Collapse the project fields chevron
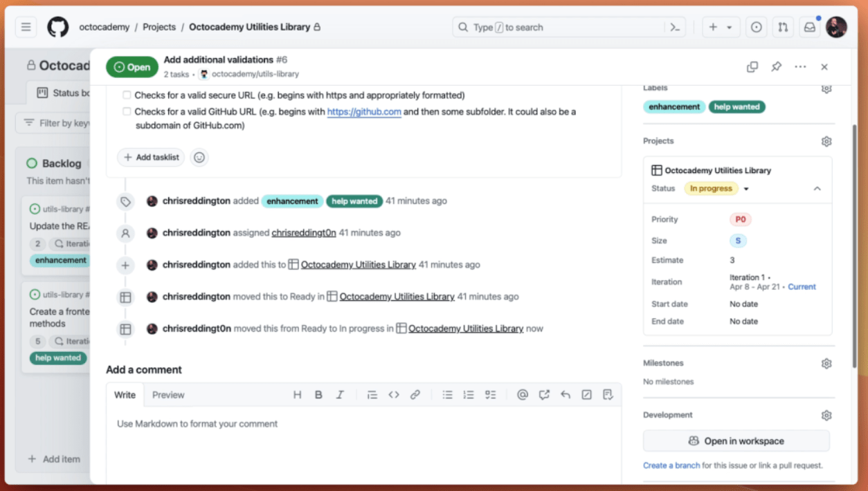 (x=817, y=189)
